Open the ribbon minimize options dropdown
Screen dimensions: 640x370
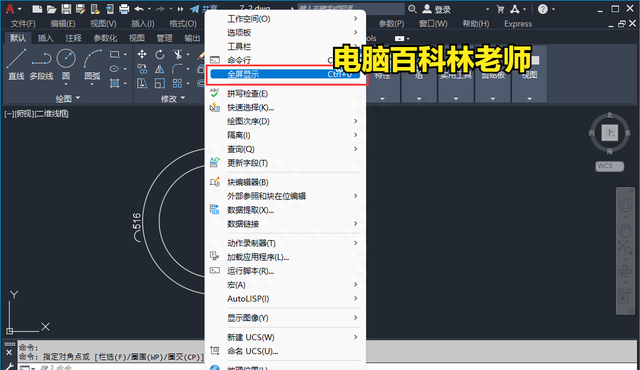[x=408, y=39]
